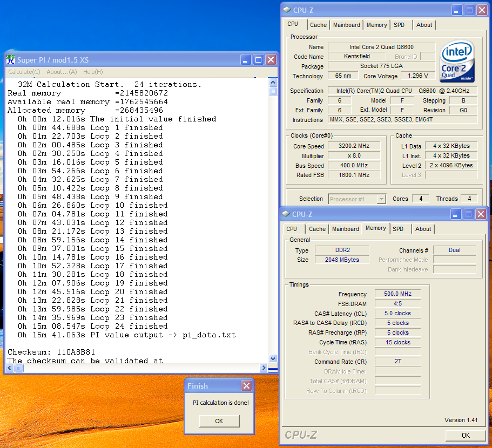
Task: Click the Level 2 cache value 2 x 4096 KBytes
Action: [451, 166]
